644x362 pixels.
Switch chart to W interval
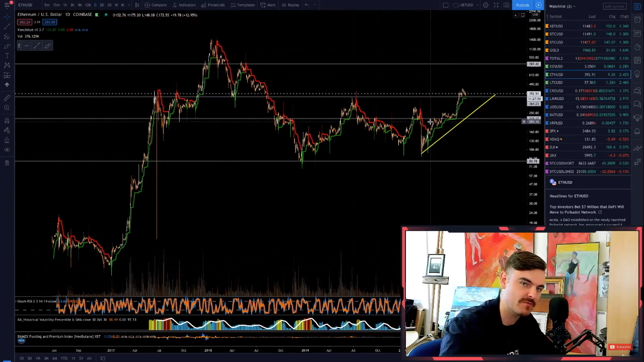point(116,5)
